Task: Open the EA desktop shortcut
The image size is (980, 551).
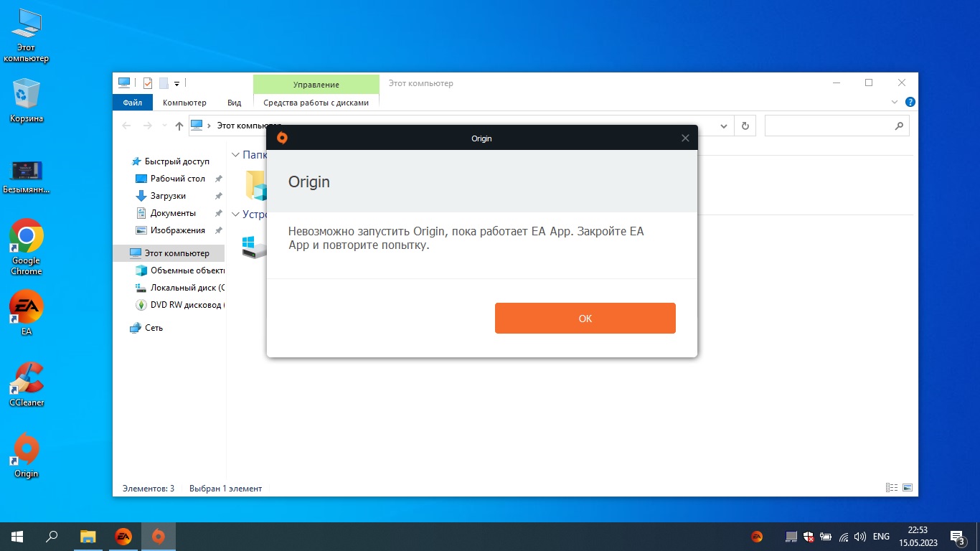Action: tap(27, 314)
